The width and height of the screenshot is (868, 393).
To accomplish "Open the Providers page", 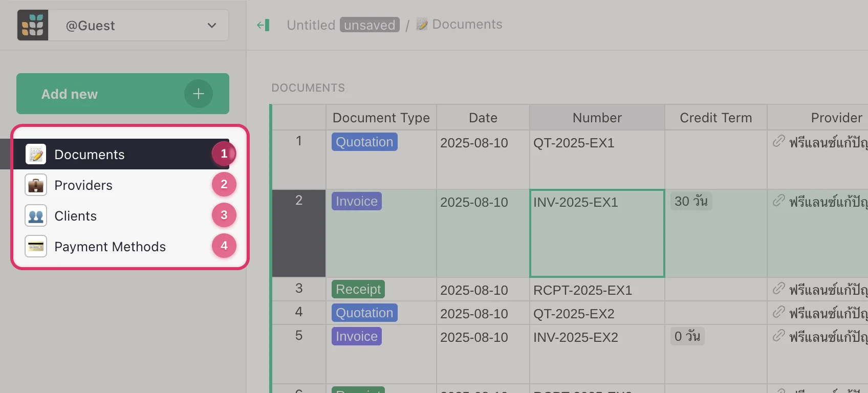I will click(83, 185).
